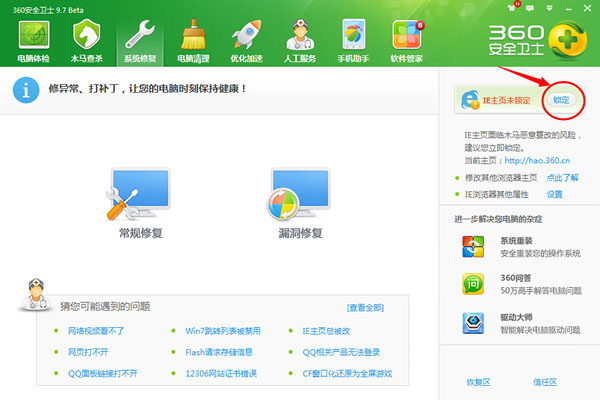Click the IE browser warning icon
This screenshot has height=400, width=600.
(x=470, y=100)
